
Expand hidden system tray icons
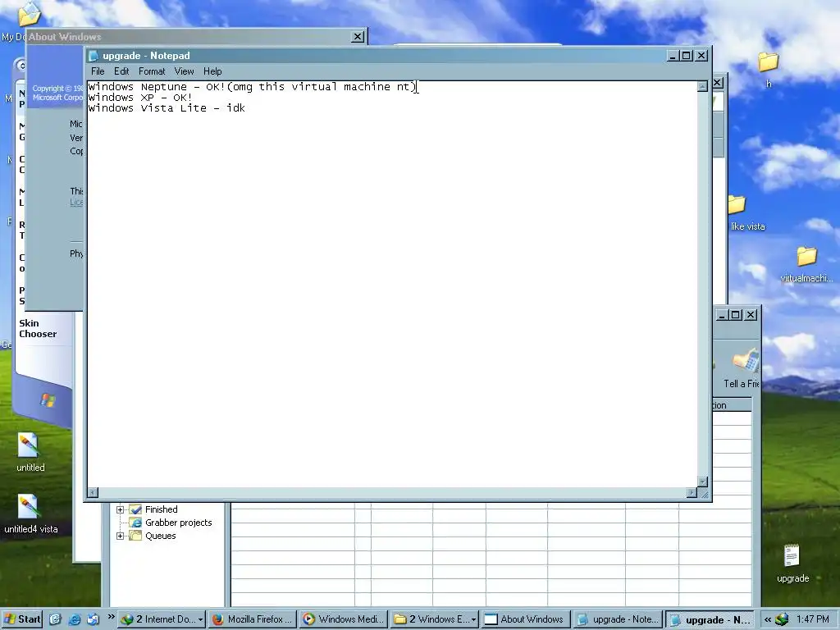pos(768,619)
